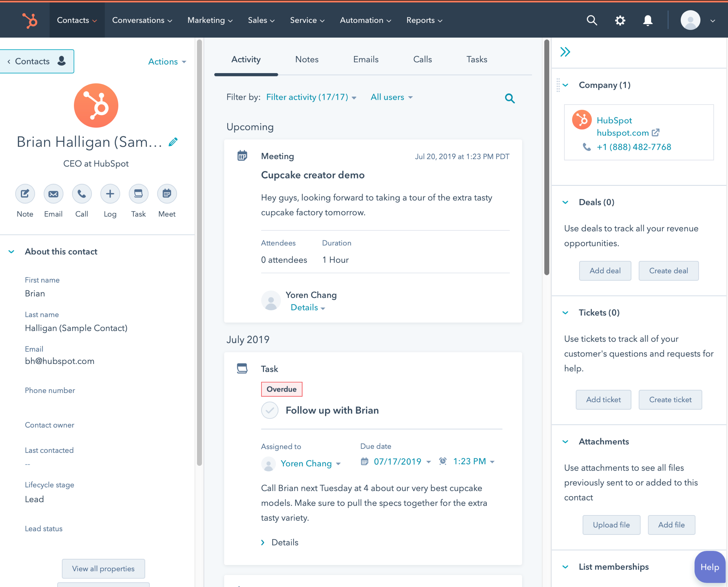Click the Meet calendar icon

(167, 194)
